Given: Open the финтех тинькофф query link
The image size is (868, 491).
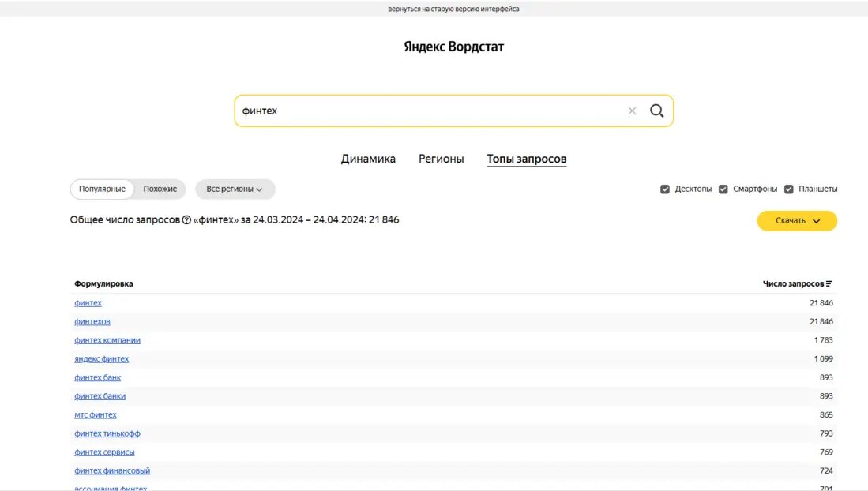Looking at the screenshot, I should [107, 433].
